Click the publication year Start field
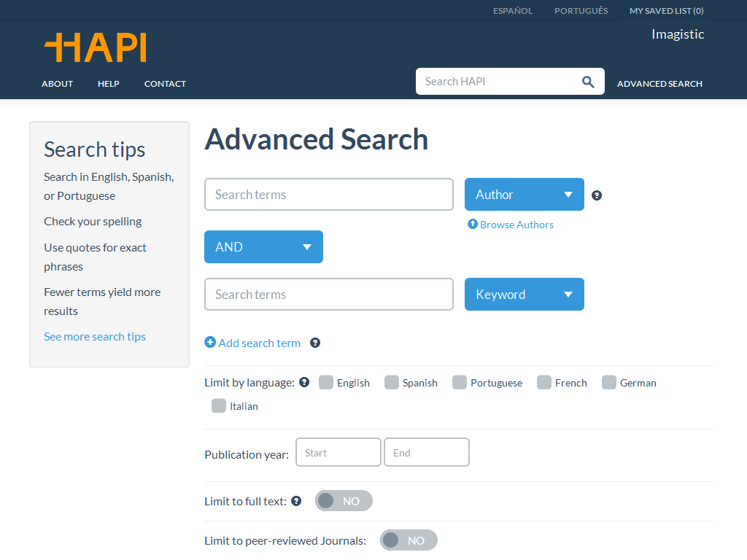This screenshot has height=560, width=747. (x=338, y=452)
